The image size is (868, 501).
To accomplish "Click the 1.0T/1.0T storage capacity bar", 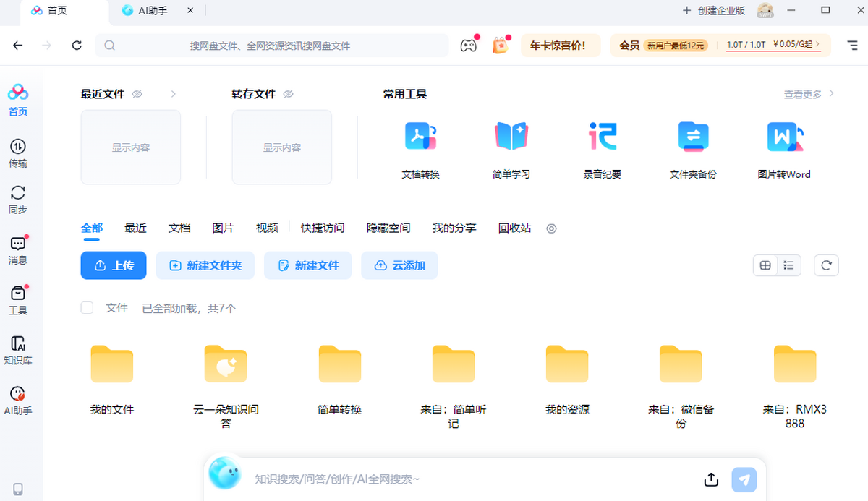I will pos(745,45).
